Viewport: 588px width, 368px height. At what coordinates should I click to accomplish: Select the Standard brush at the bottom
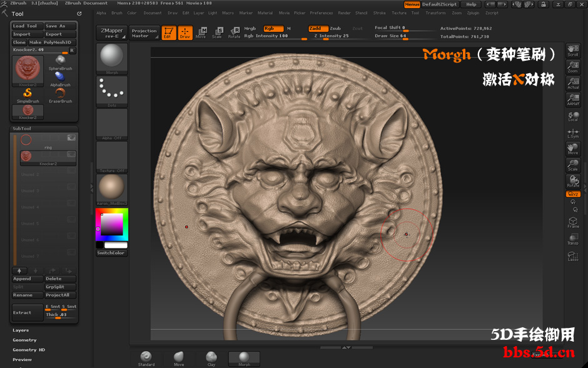click(146, 359)
